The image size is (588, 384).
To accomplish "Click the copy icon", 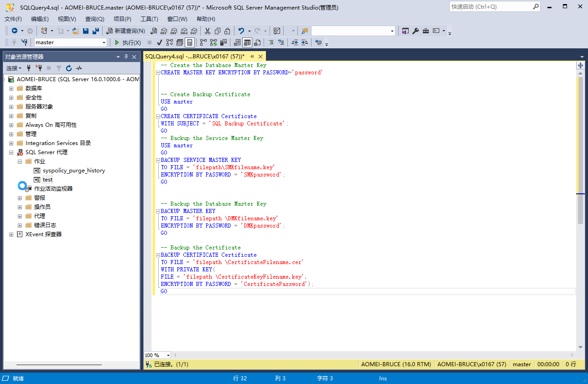I will tap(218, 31).
